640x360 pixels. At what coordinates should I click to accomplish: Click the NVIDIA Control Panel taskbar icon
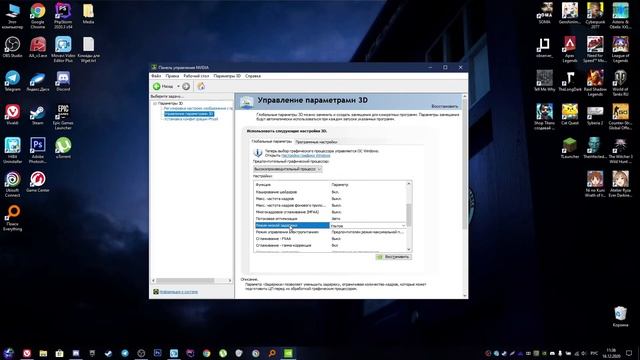[x=288, y=353]
